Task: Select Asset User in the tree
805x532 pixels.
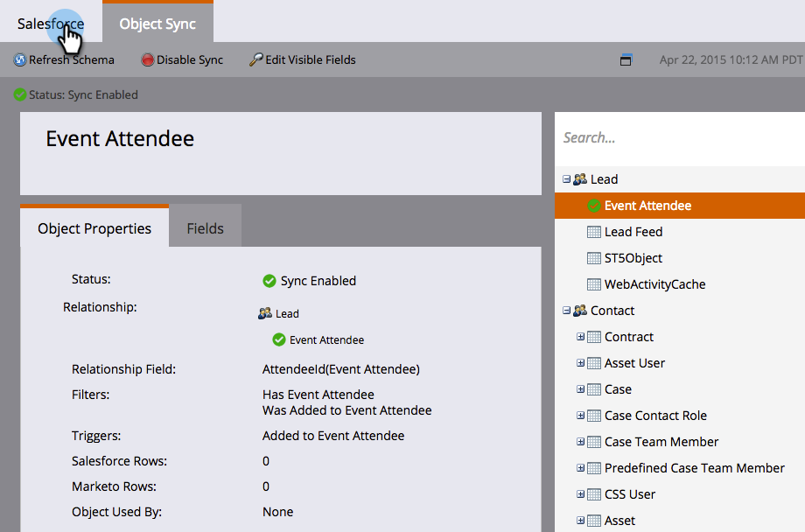Action: tap(634, 363)
